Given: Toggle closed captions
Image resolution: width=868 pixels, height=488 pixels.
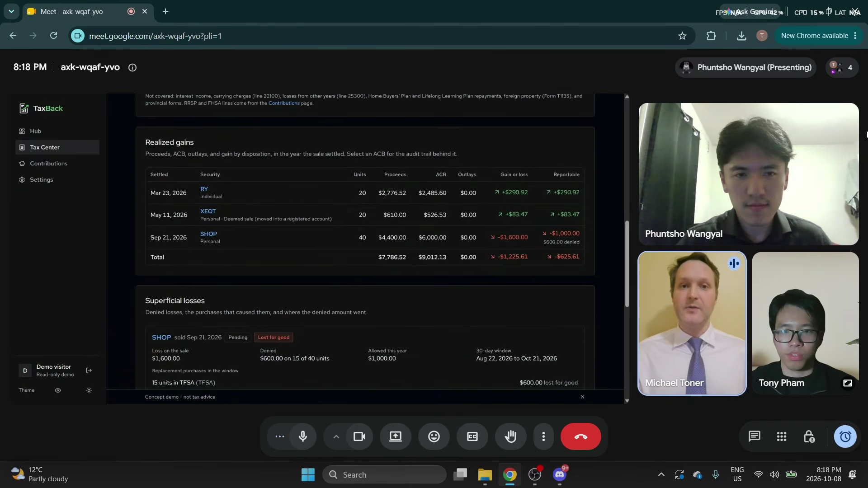Looking at the screenshot, I should click(x=472, y=436).
